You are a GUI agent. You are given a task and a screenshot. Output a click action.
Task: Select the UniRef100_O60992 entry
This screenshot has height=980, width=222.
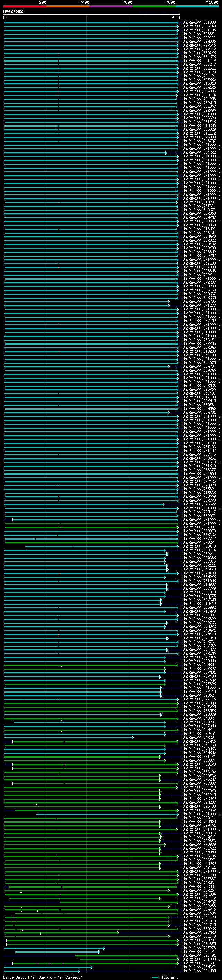click(199, 608)
